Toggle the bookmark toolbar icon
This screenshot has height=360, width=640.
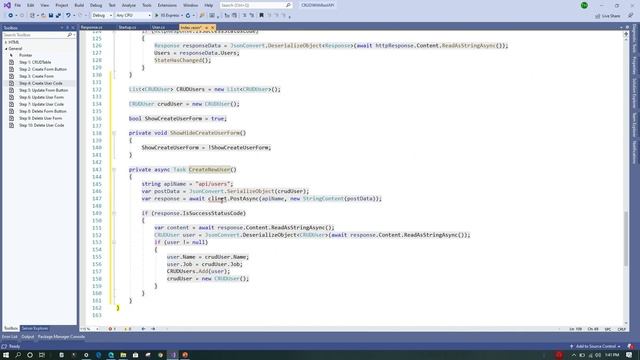261,16
